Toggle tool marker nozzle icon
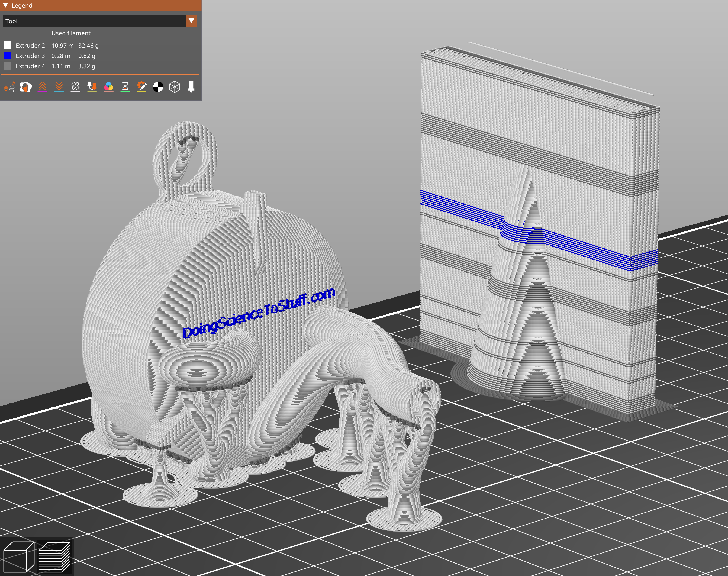This screenshot has width=728, height=576. click(191, 87)
